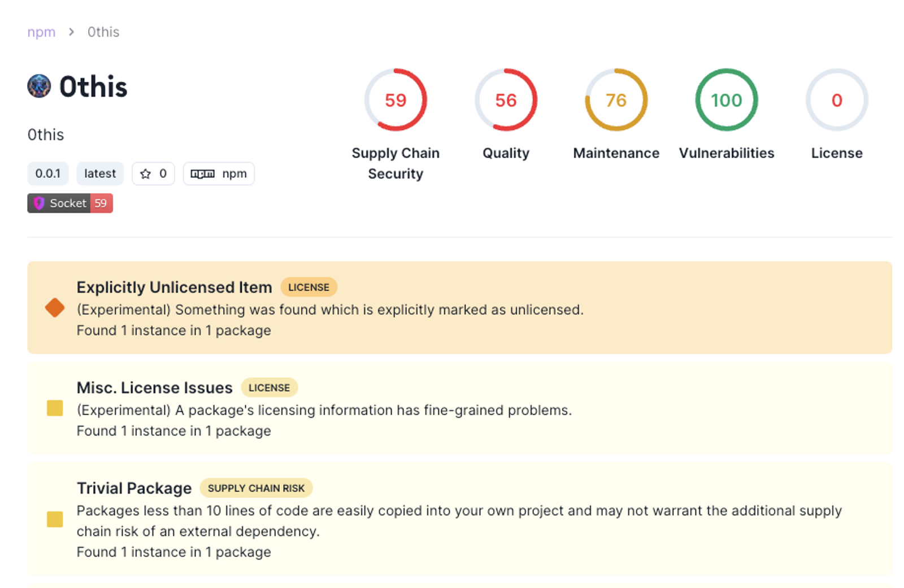Viewport: 904px width, 588px height.
Task: Click the License score 0 ring
Action: coord(837,100)
